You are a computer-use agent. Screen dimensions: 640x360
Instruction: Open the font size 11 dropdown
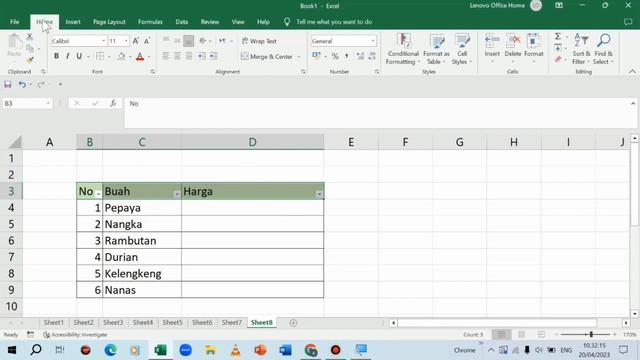pos(126,41)
